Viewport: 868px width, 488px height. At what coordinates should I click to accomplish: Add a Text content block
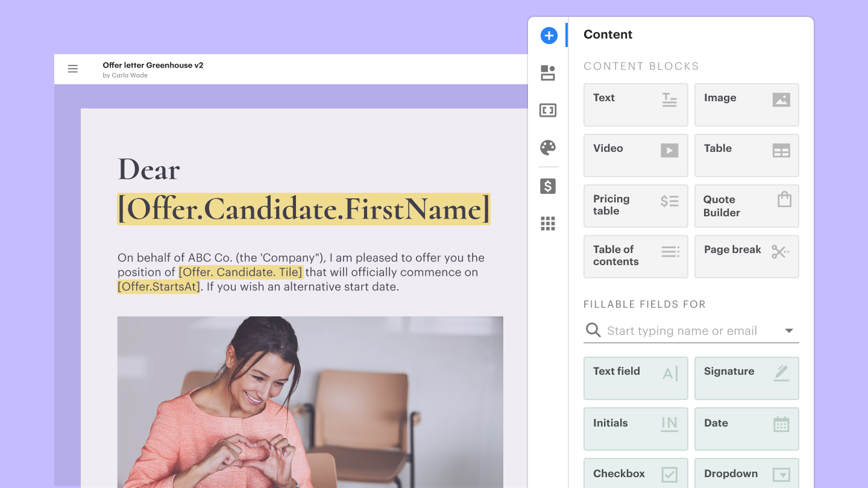click(635, 105)
